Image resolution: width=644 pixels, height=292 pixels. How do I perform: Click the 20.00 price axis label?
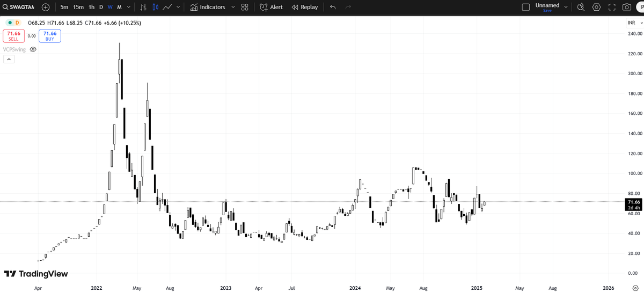pyautogui.click(x=635, y=253)
